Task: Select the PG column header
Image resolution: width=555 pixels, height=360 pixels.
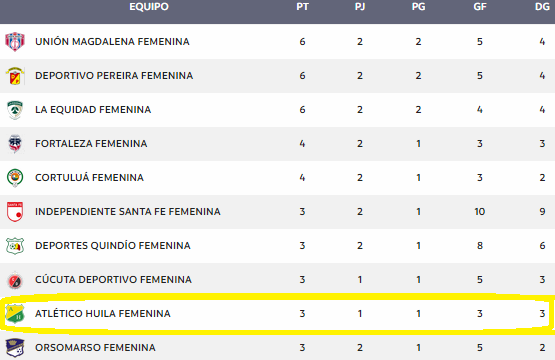Action: coord(418,7)
